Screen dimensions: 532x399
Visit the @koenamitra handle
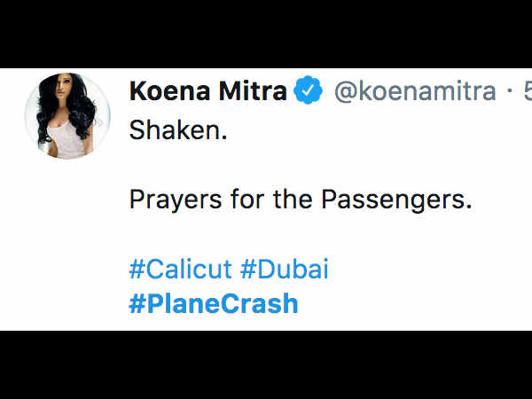point(415,91)
